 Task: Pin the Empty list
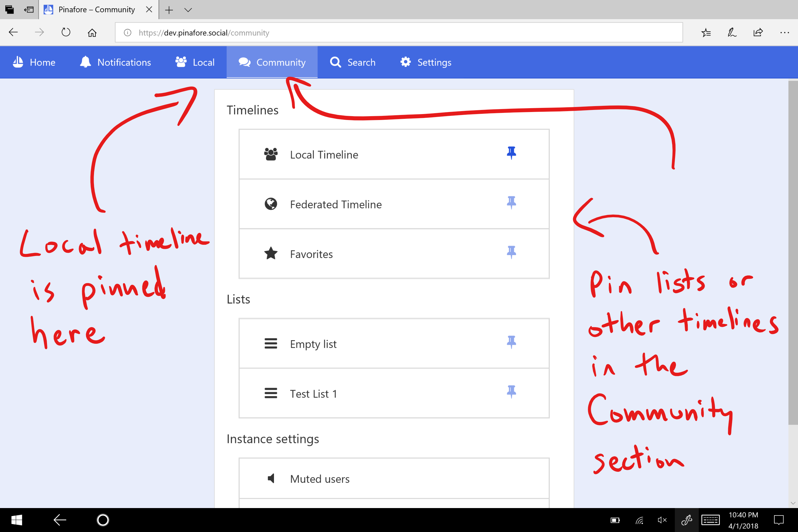(511, 342)
